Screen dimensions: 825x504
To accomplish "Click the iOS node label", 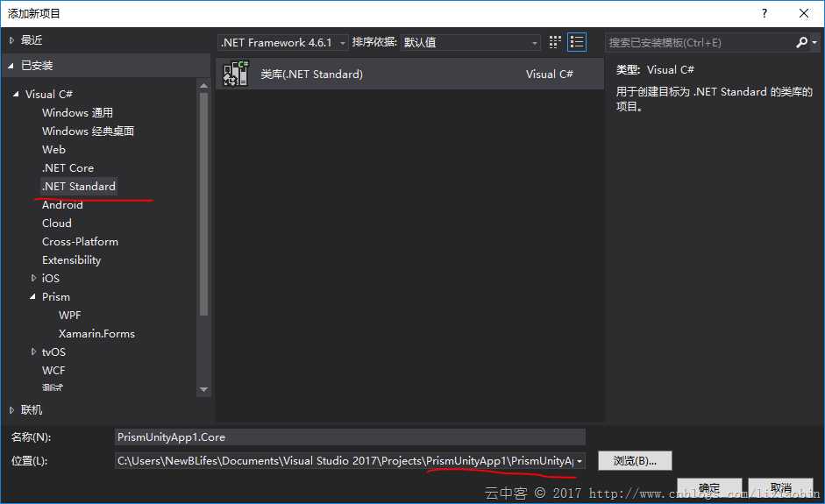I will (51, 279).
